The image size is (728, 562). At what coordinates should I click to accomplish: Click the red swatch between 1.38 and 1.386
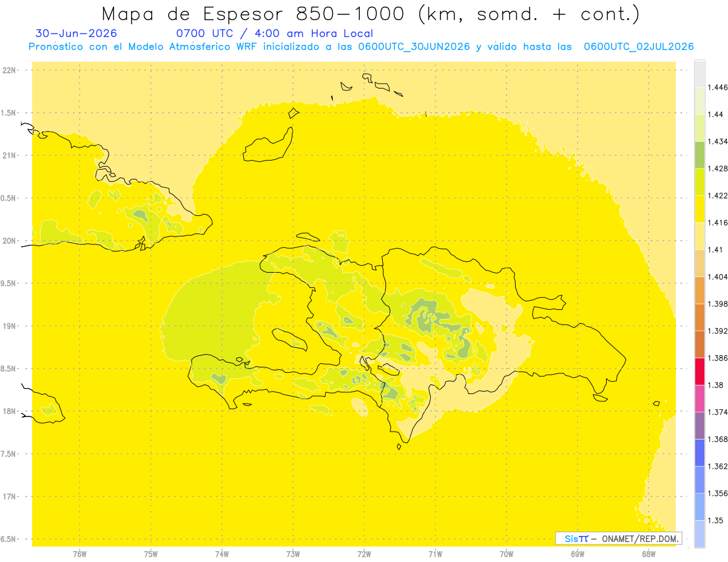click(x=699, y=372)
